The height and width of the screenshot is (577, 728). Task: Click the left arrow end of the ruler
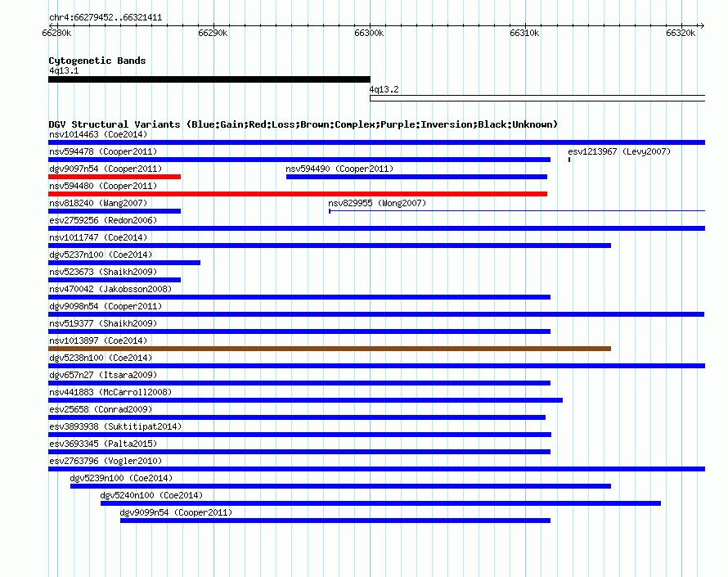pyautogui.click(x=51, y=25)
